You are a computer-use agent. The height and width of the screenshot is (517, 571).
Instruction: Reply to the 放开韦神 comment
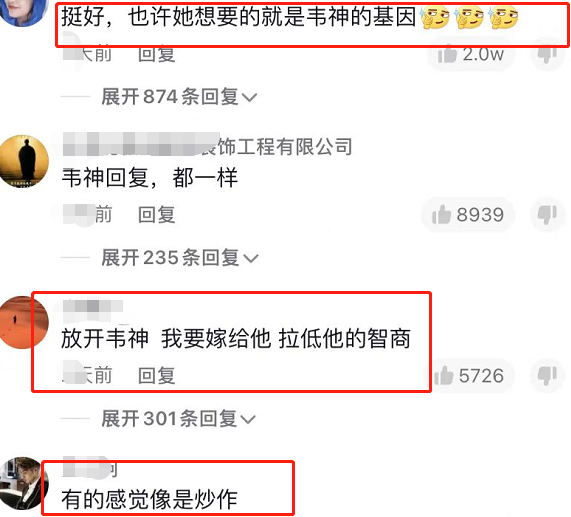point(157,375)
